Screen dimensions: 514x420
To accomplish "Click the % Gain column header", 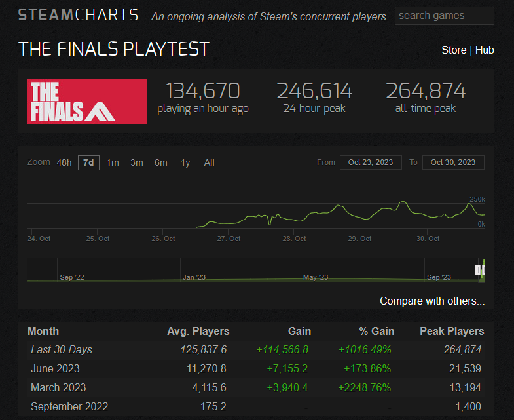I will tap(376, 331).
